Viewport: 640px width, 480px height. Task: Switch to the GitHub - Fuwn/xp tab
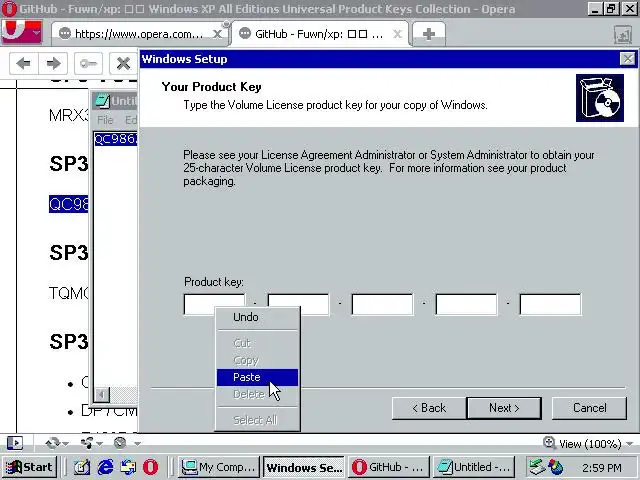pos(318,34)
